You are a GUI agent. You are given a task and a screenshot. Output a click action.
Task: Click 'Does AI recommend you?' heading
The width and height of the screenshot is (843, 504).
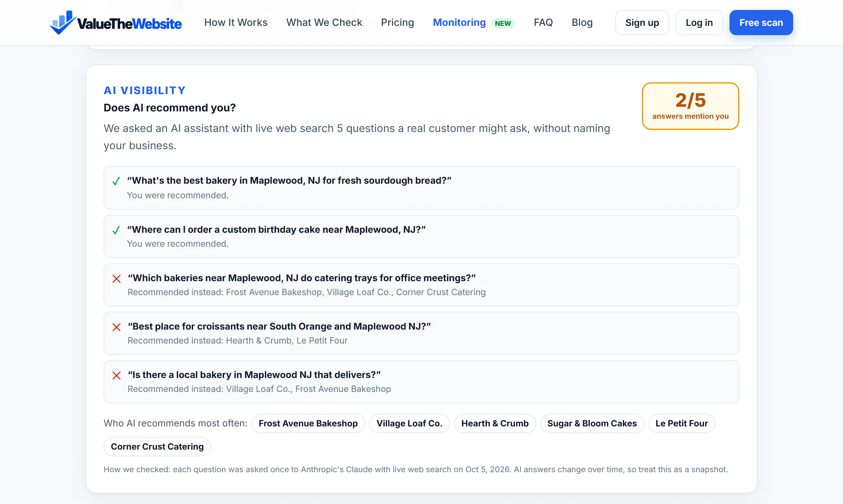(170, 108)
